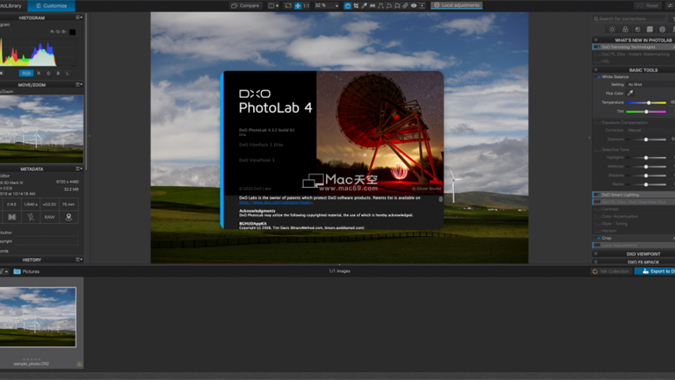Select the fit-on-screen zoom icon
This screenshot has width=675, height=380.
[x=288, y=6]
